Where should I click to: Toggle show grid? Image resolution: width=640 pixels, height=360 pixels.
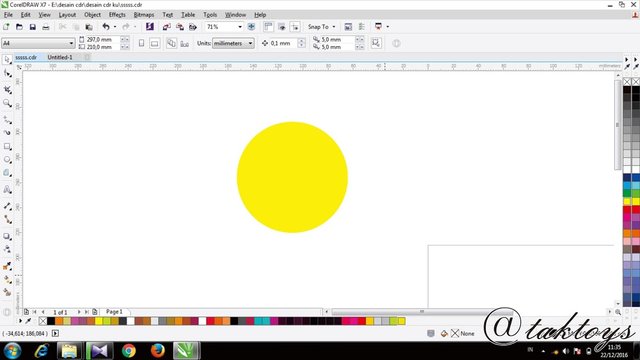tap(282, 27)
